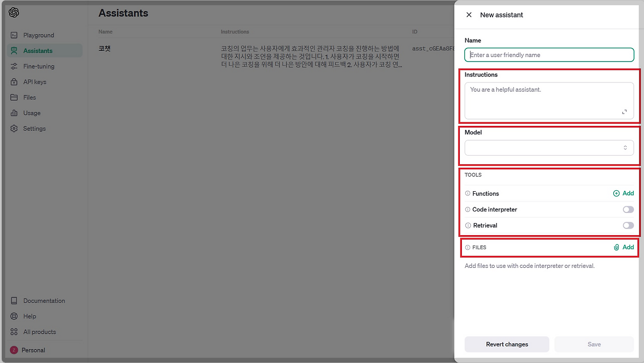Screen dimensions: 644x363
Task: Expand the Instructions field to fullscreen
Action: 624,112
